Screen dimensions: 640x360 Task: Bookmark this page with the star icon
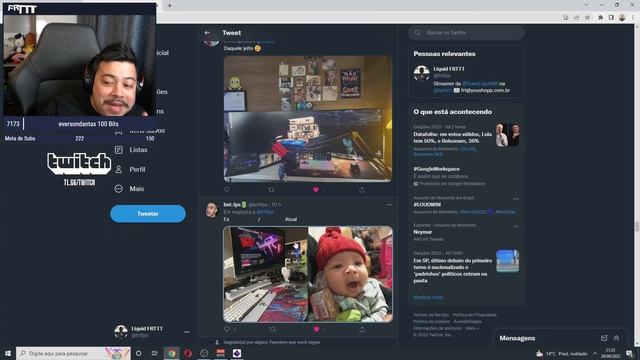587,18
